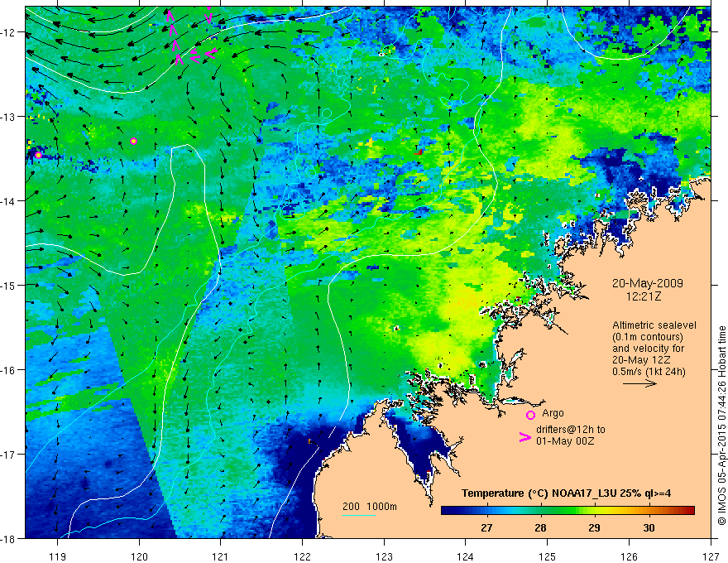Click the Argo float marker near 118.8E
The height and width of the screenshot is (563, 728).
pos(38,155)
